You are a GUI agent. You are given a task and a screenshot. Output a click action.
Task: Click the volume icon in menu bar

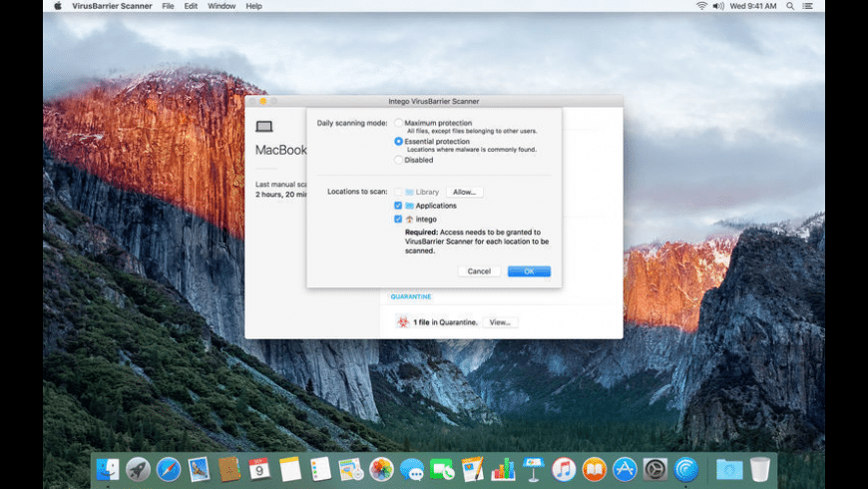click(x=718, y=6)
